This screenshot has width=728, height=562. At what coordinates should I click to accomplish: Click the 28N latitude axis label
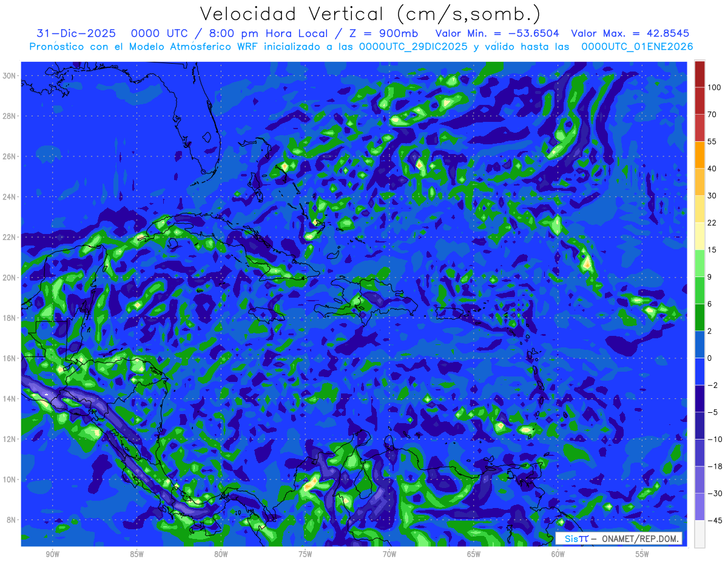(10, 116)
